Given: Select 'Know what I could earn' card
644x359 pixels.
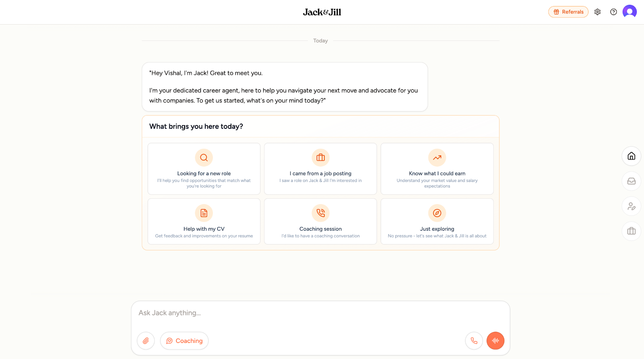Looking at the screenshot, I should pos(437,169).
